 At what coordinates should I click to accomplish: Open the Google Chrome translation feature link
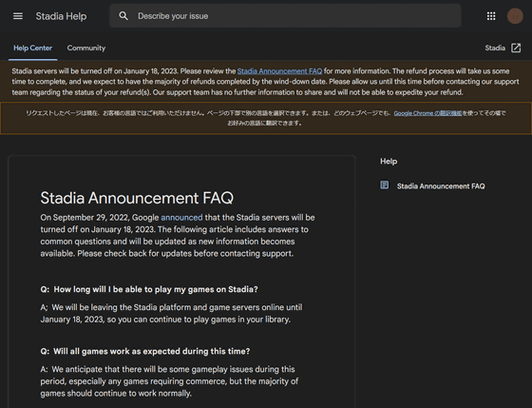click(427, 113)
